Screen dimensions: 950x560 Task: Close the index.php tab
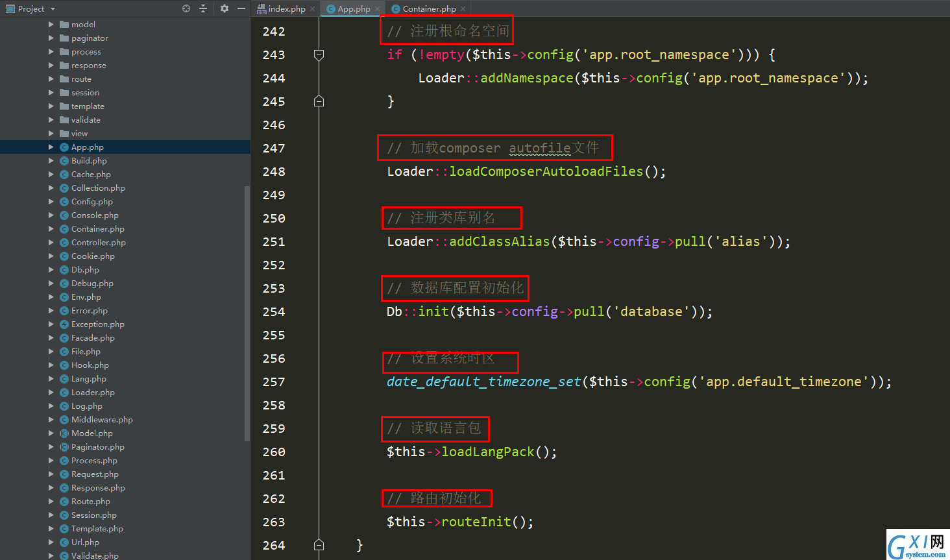312,9
